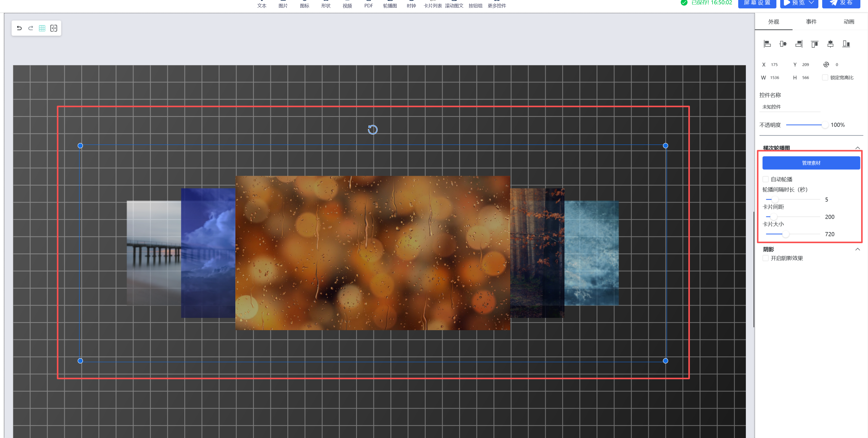Open 更多控件 menu

point(497,4)
